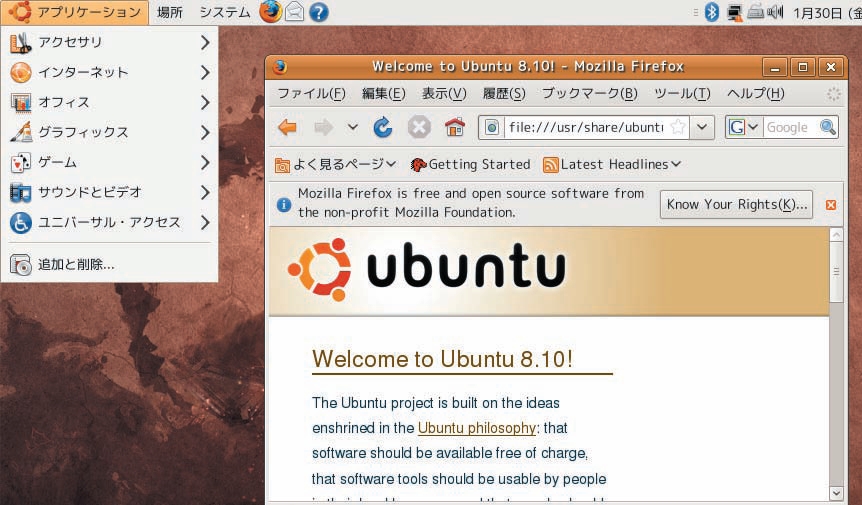Click the info icon in notification bar
This screenshot has height=505, width=862.
pos(284,204)
